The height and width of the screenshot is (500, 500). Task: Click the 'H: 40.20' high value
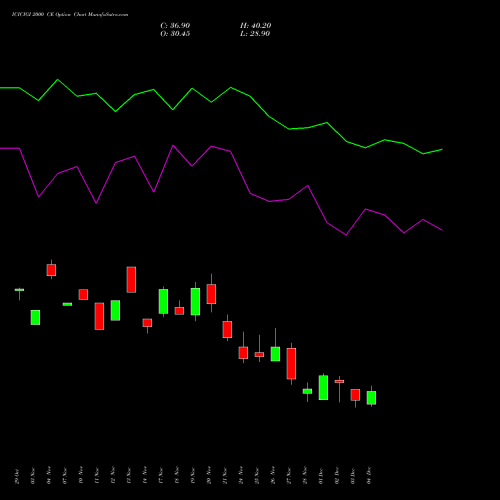click(x=255, y=26)
